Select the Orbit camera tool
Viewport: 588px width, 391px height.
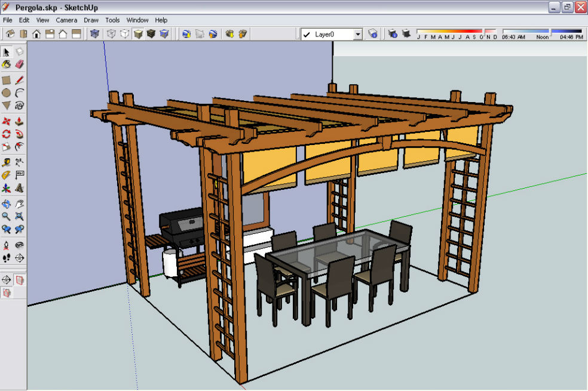(x=7, y=204)
